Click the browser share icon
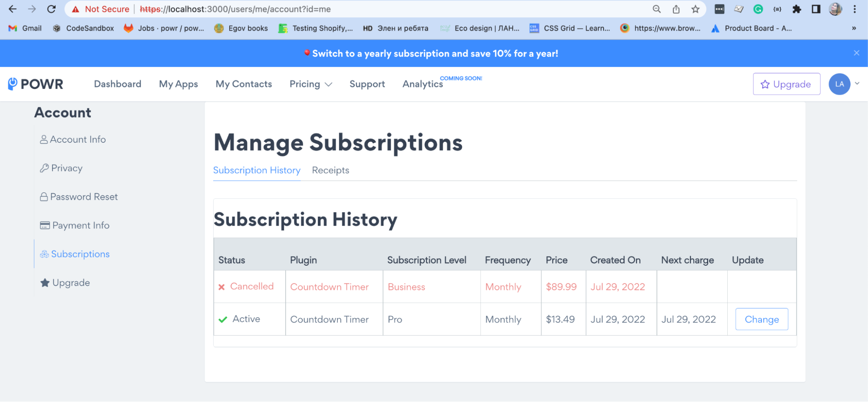Viewport: 868px width, 402px height. (x=676, y=9)
